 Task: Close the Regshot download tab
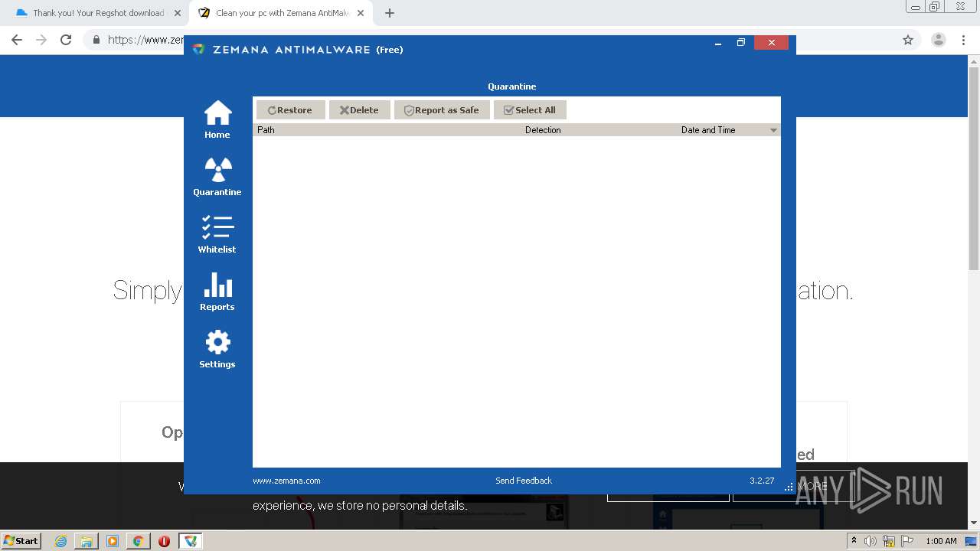pos(178,13)
